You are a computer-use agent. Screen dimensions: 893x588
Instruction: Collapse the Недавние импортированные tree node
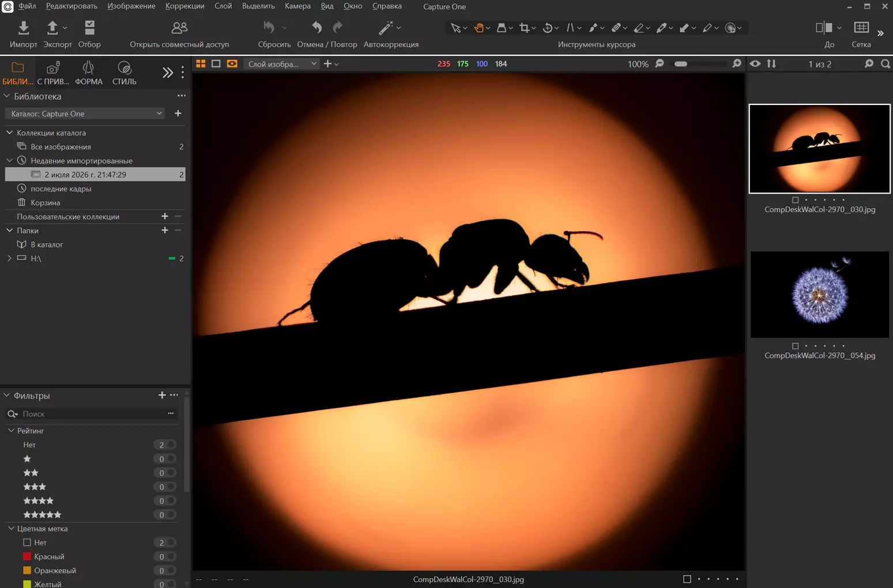click(x=9, y=160)
